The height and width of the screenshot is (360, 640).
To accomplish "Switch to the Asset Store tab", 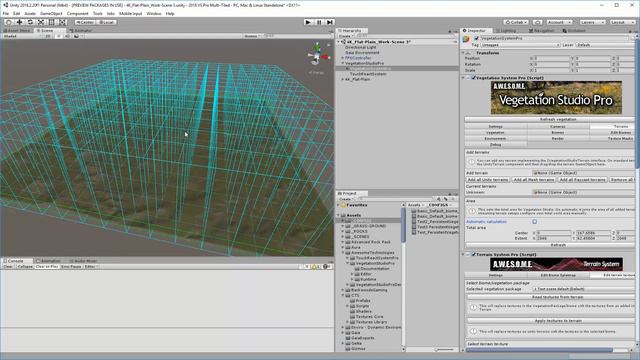I will (x=17, y=31).
